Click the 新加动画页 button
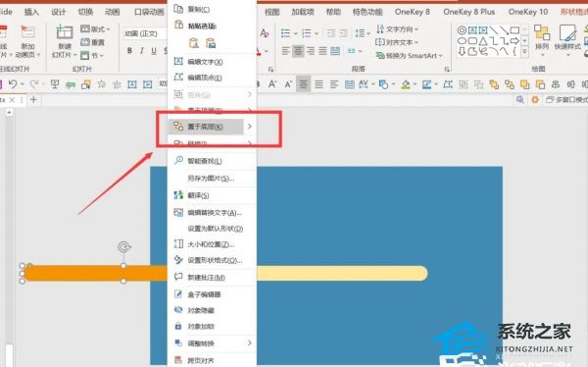This screenshot has width=588, height=367. 27,41
